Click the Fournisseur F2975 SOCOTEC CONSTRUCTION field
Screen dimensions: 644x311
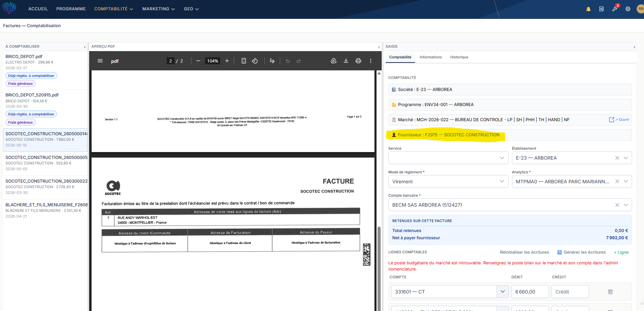(510, 135)
